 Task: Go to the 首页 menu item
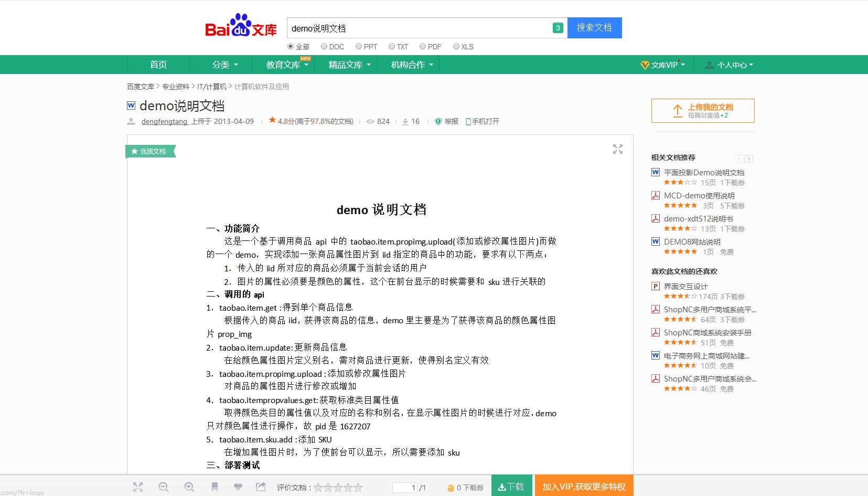(x=158, y=64)
